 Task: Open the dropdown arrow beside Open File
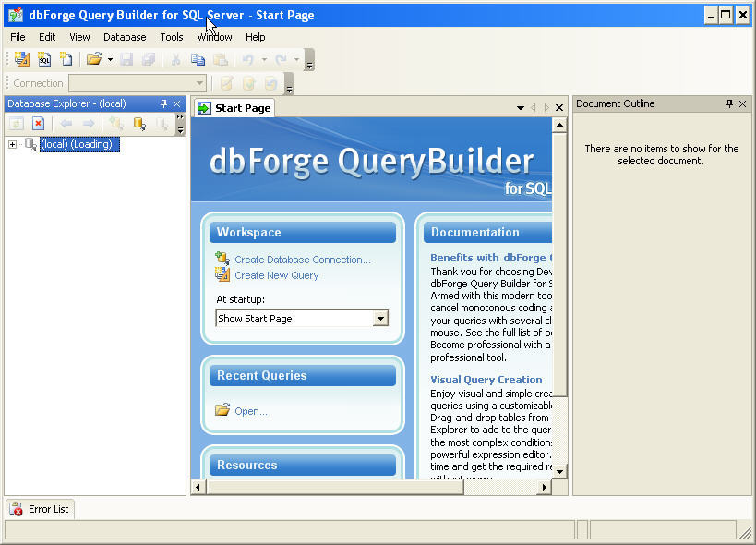click(x=111, y=60)
